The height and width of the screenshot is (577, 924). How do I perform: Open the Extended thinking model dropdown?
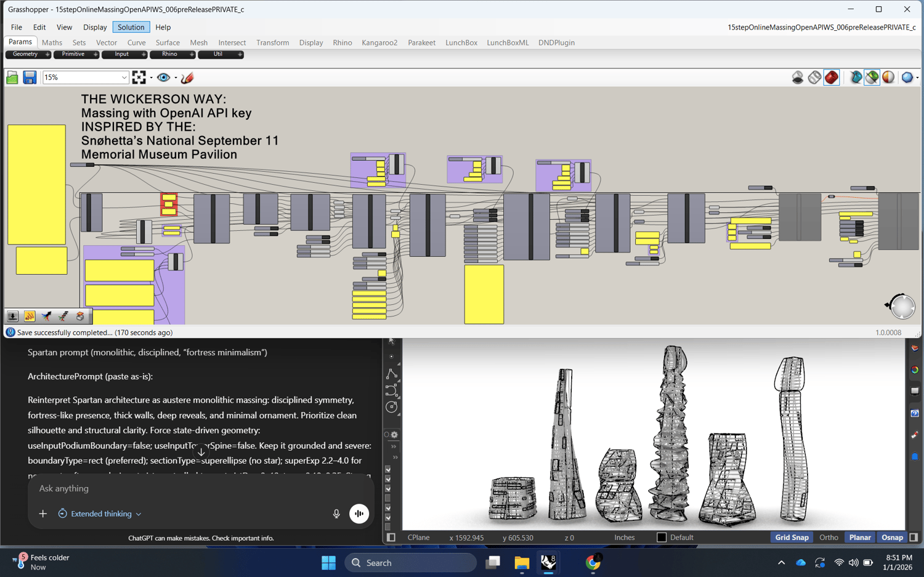point(100,514)
